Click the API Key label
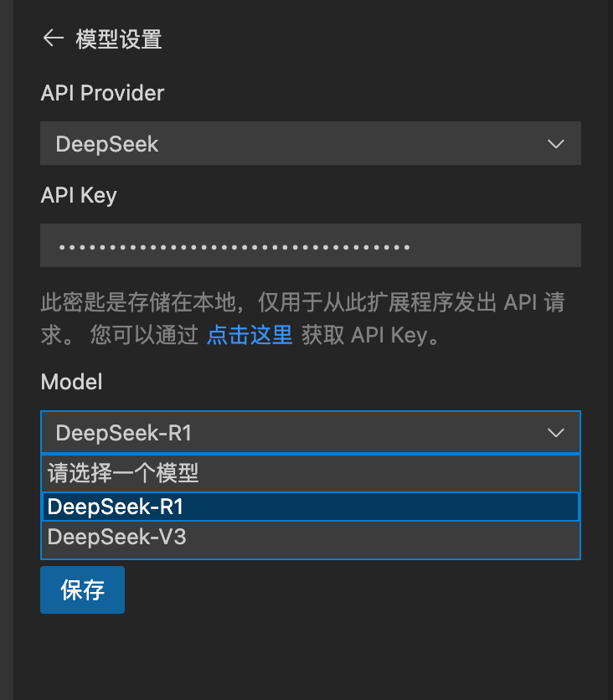This screenshot has height=700, width=613. click(x=79, y=196)
